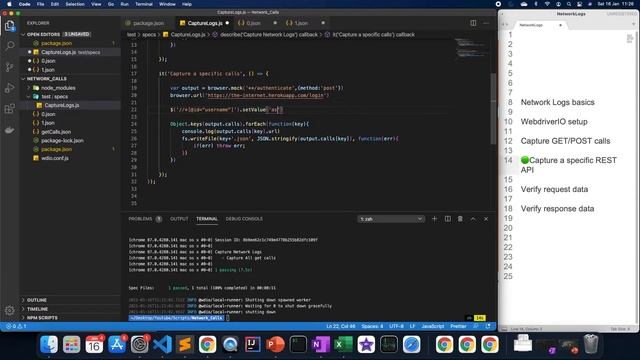Open the Run menu in menu bar

click(124, 4)
